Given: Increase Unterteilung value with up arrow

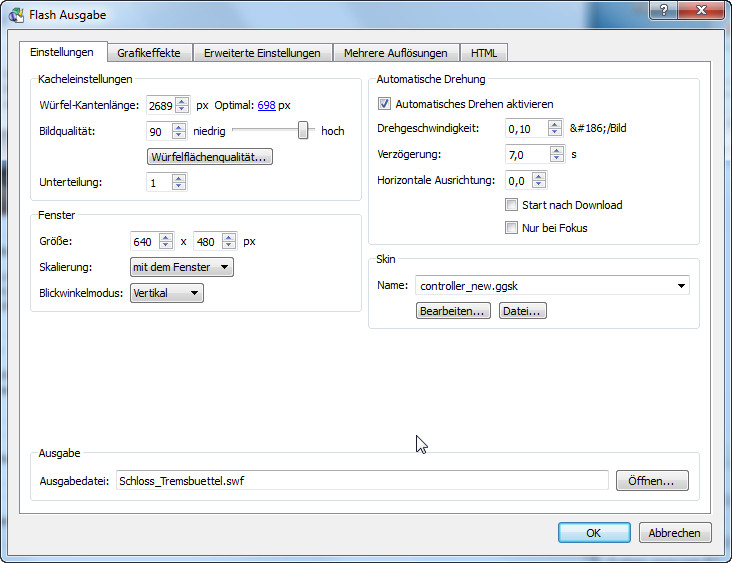Looking at the screenshot, I should [178, 178].
